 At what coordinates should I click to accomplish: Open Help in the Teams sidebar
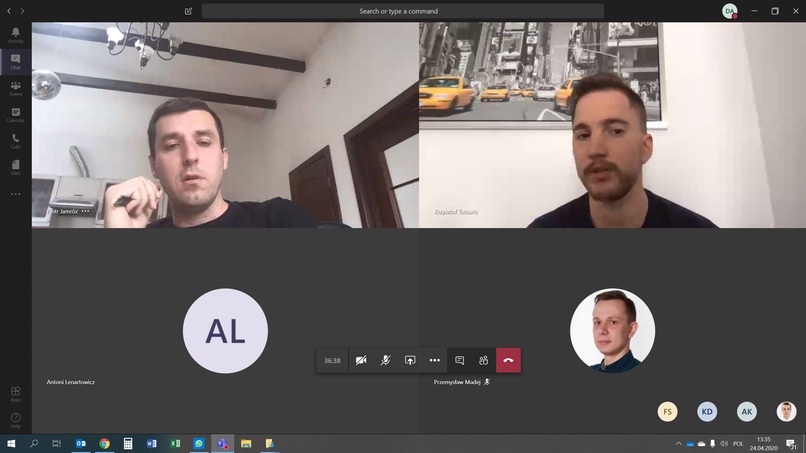[x=15, y=420]
